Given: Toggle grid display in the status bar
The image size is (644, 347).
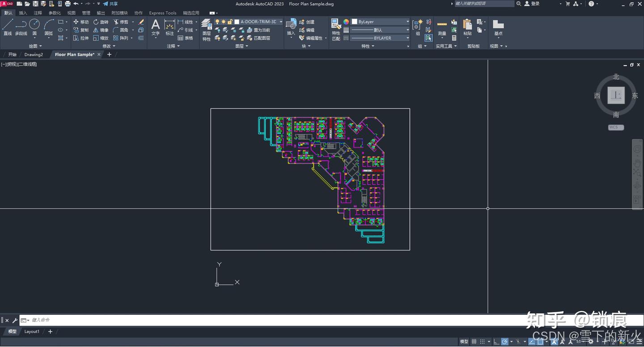Looking at the screenshot, I should tap(474, 342).
